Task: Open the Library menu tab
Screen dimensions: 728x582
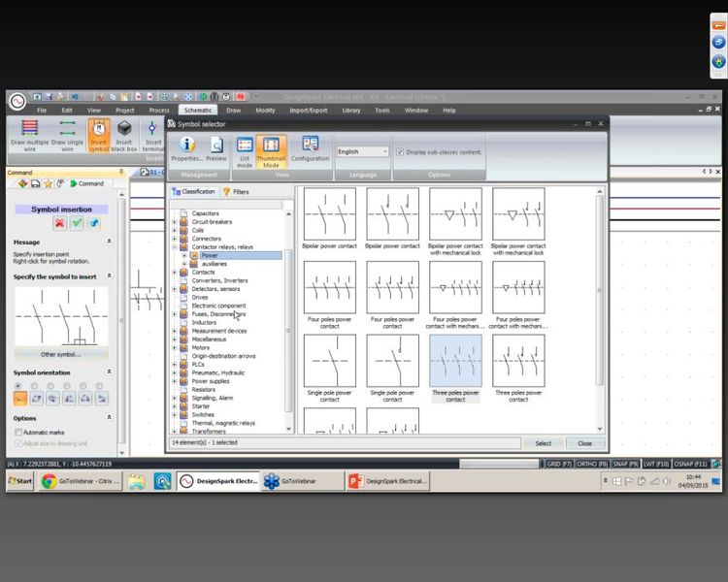Action: (x=351, y=111)
